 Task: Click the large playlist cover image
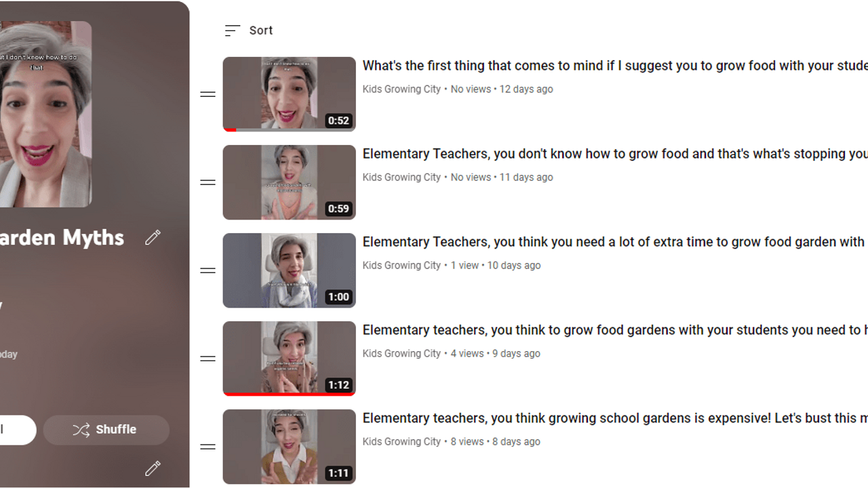point(45,114)
